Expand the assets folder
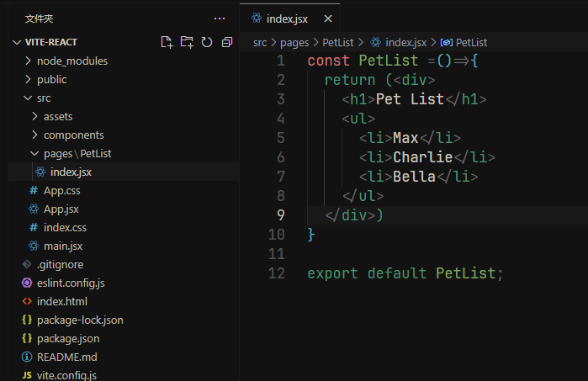The width and height of the screenshot is (588, 381). point(57,116)
